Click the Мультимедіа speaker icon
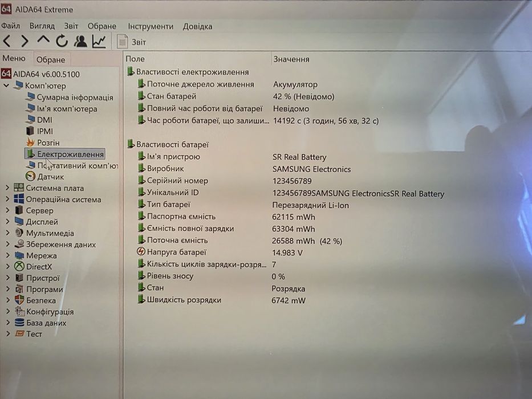This screenshot has width=532, height=399. pyautogui.click(x=19, y=233)
